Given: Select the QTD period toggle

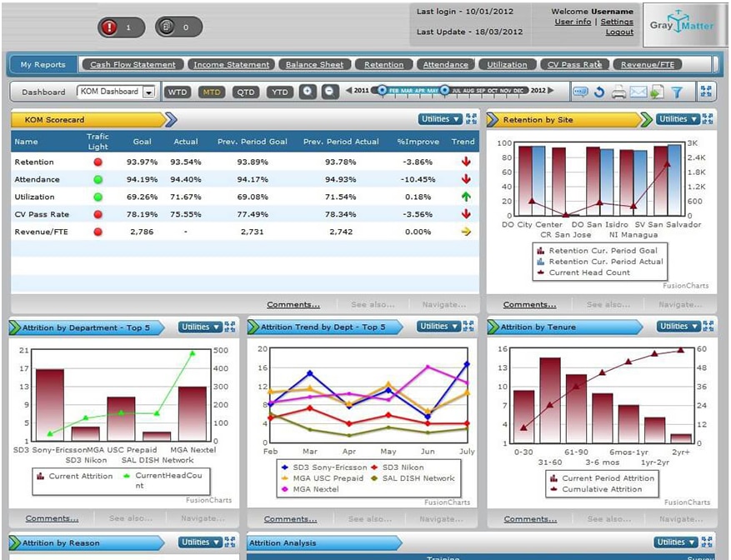Looking at the screenshot, I should (x=246, y=92).
